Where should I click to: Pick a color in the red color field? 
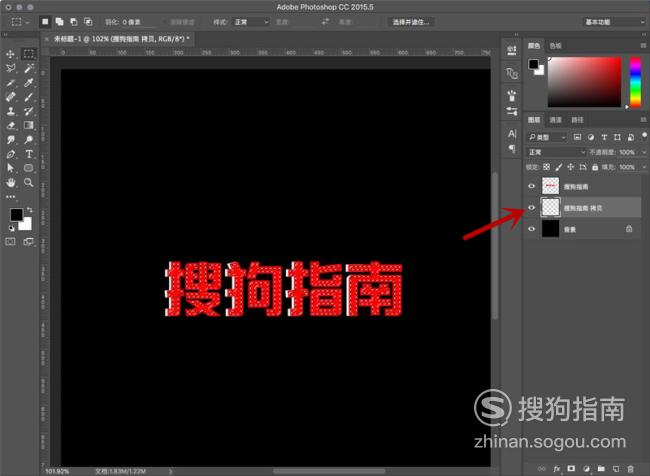[585, 82]
